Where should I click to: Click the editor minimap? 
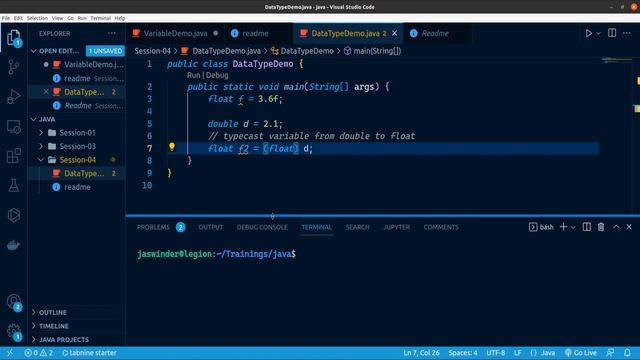(x=616, y=61)
